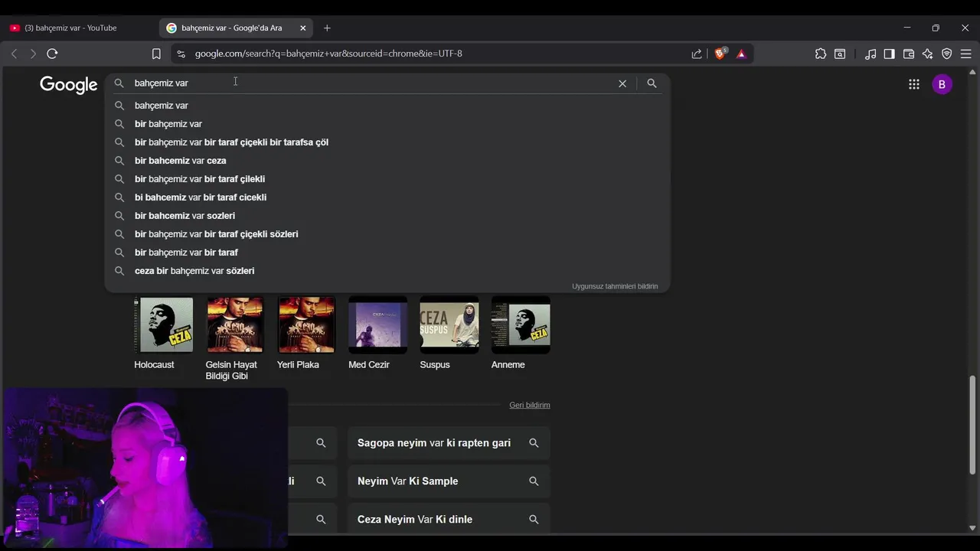The width and height of the screenshot is (980, 551).
Task: Share this page via the share icon
Action: (697, 54)
